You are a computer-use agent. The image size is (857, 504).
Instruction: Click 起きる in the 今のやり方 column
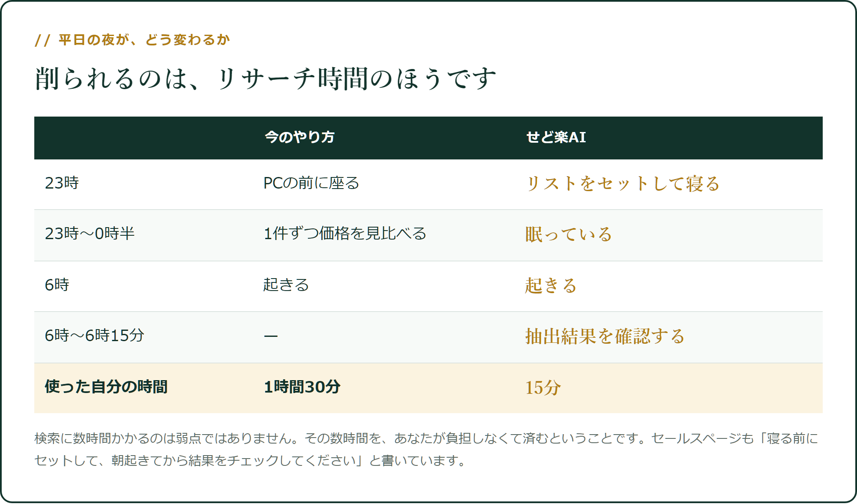click(286, 285)
